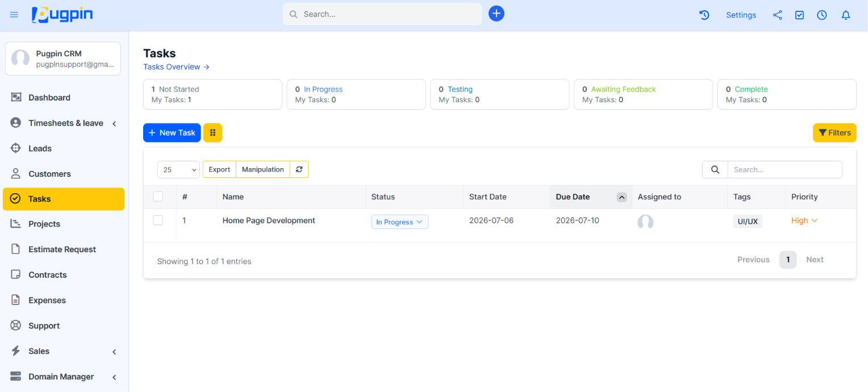Click the UI/UX tag
The width and height of the screenshot is (868, 392).
pos(748,222)
